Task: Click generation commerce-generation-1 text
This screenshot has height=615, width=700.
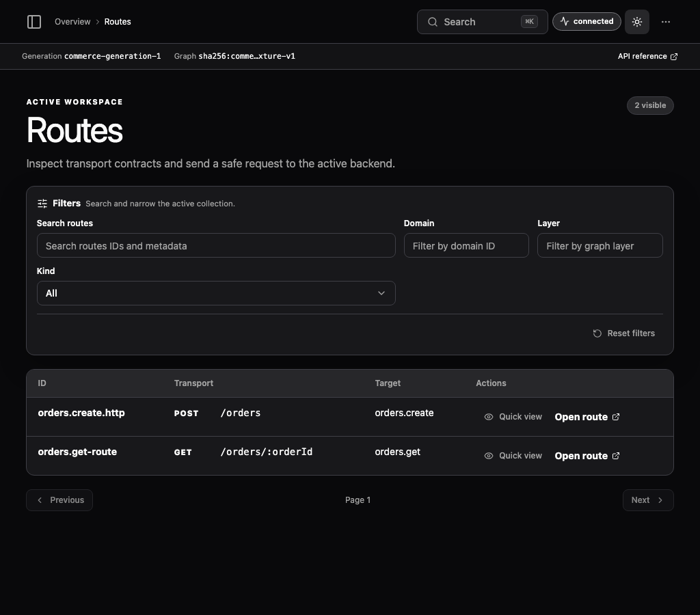Action: coord(113,56)
